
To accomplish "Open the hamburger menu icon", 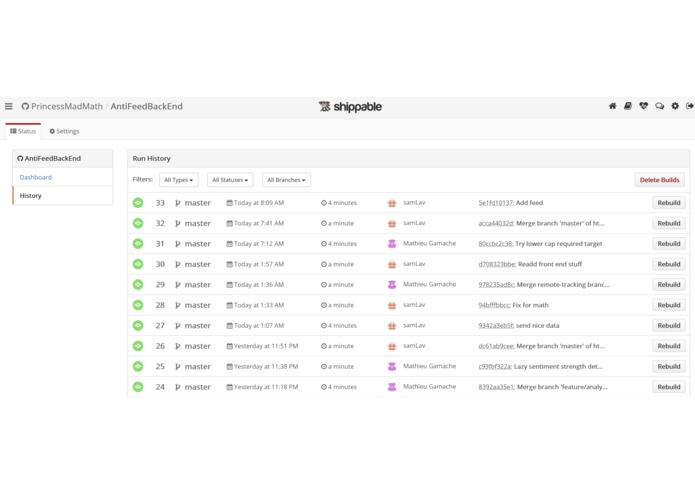I will [x=8, y=106].
